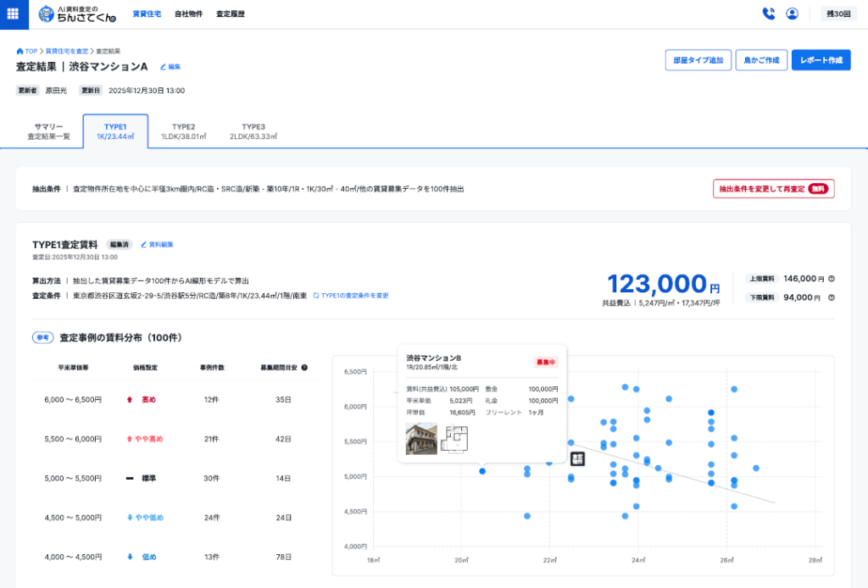Click help icon next to 上限賃料
This screenshot has width=868, height=588.
tap(832, 279)
